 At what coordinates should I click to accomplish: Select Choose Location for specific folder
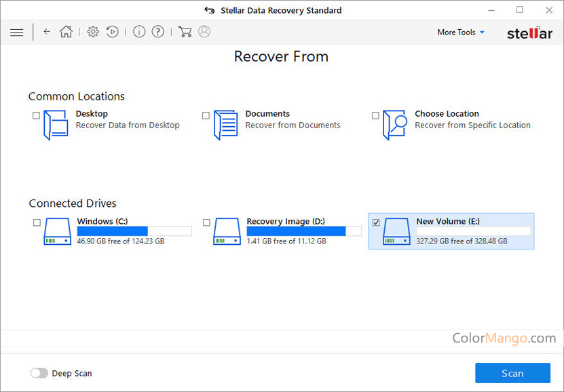375,115
